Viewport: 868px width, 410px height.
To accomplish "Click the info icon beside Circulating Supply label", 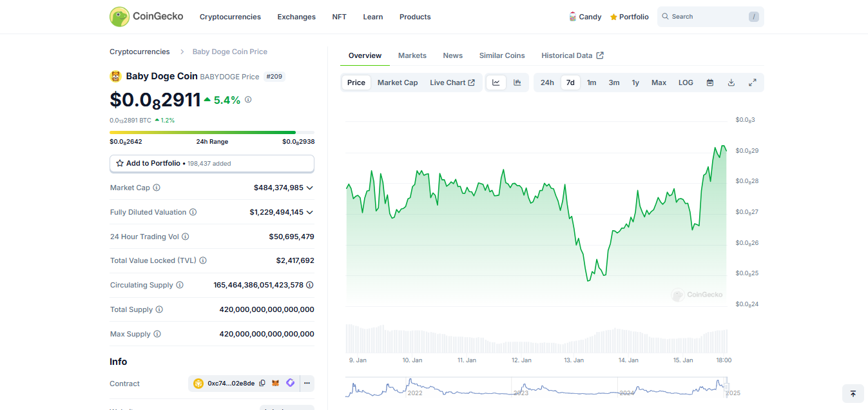I will 180,285.
